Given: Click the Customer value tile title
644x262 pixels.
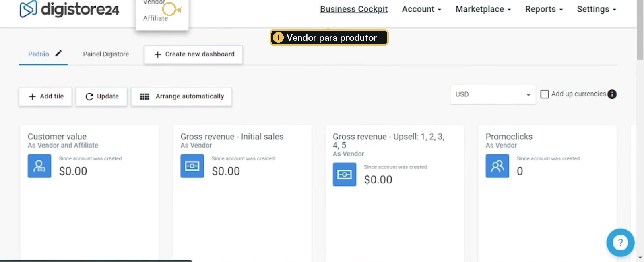Looking at the screenshot, I should [57, 137].
